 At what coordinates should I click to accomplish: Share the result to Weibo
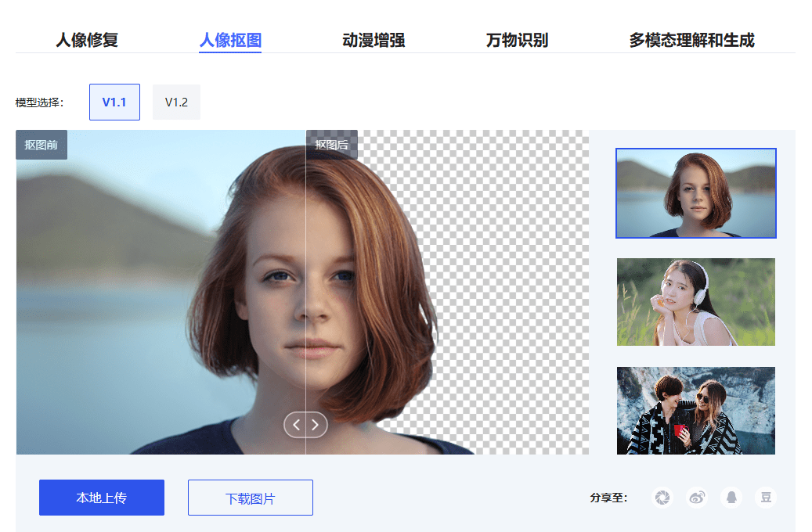[x=697, y=498]
